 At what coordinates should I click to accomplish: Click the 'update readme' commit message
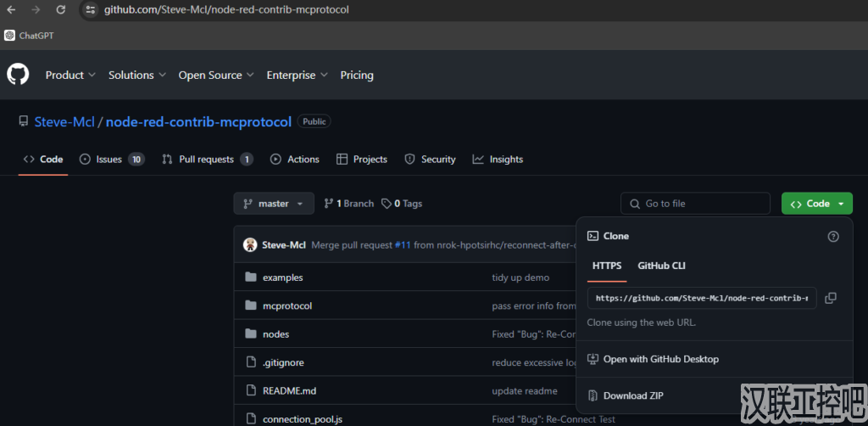click(x=525, y=390)
